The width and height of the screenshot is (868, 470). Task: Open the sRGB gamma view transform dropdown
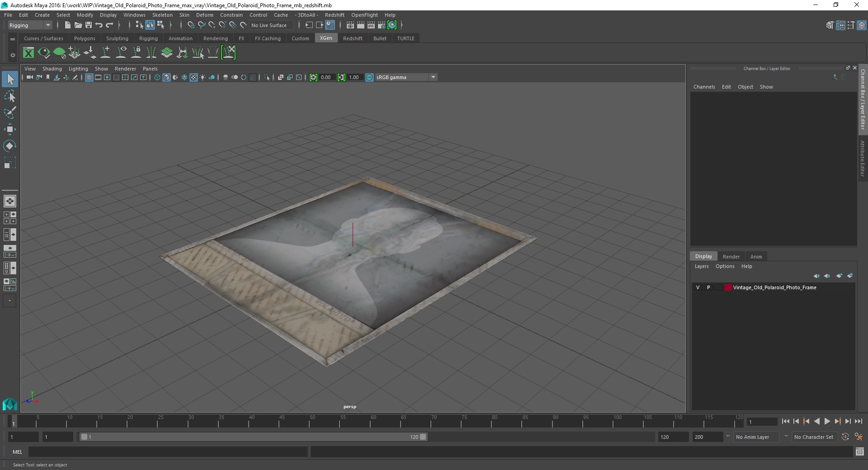point(406,77)
